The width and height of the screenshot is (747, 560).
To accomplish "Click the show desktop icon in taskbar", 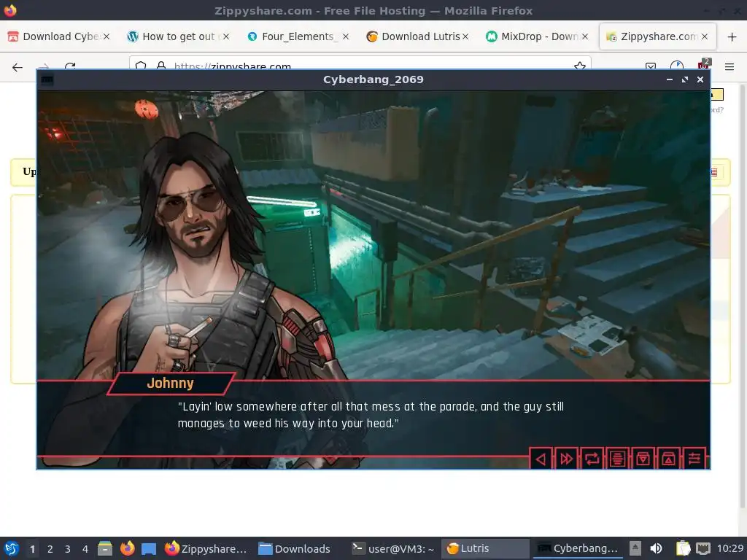I will (x=149, y=548).
